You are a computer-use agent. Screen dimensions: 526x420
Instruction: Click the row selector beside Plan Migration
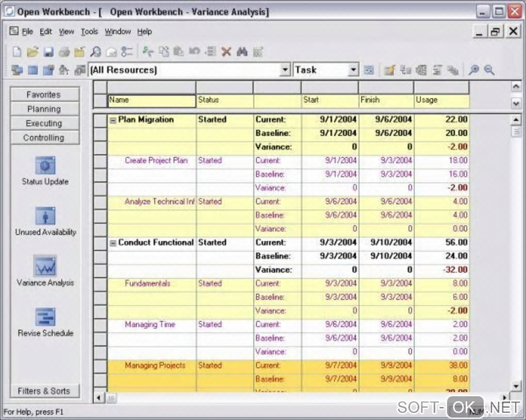pos(100,120)
